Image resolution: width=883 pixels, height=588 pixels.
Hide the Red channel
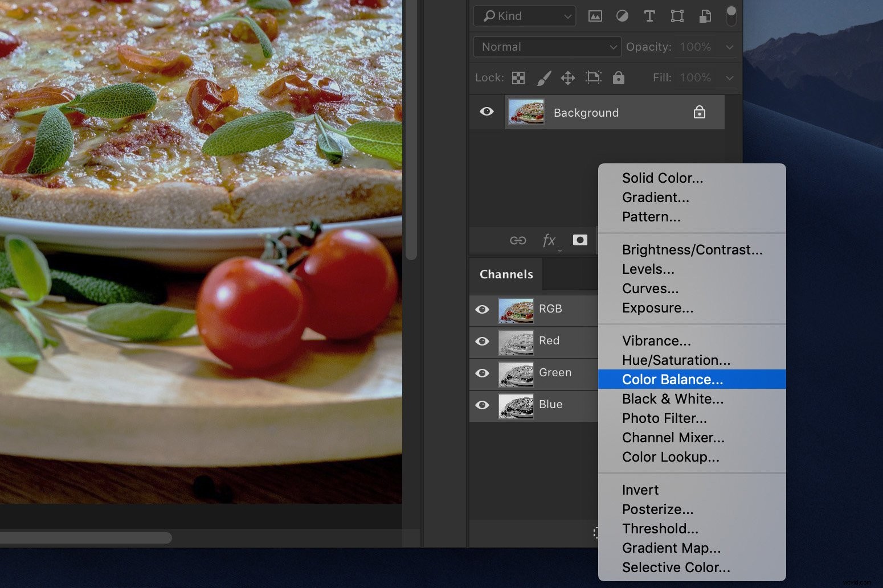(x=483, y=342)
